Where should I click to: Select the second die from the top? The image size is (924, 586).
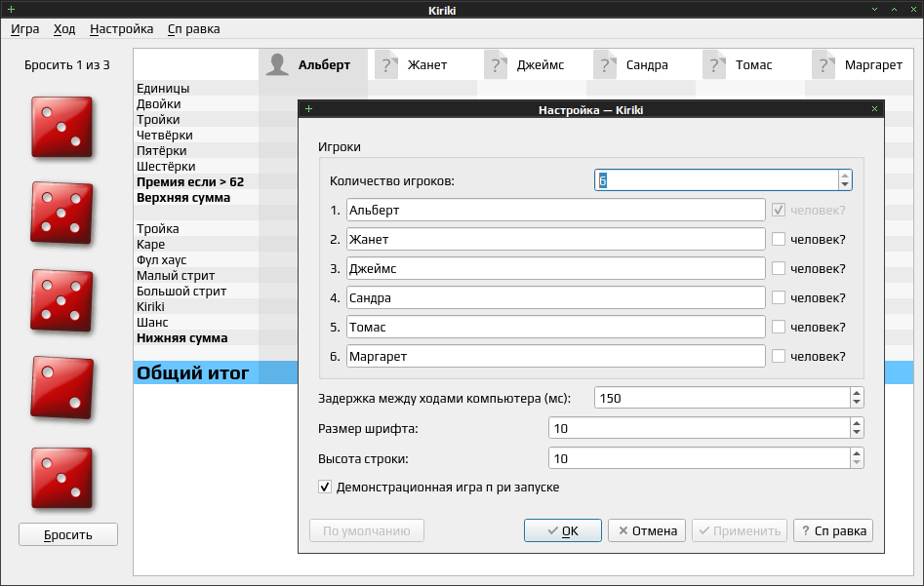pyautogui.click(x=61, y=213)
